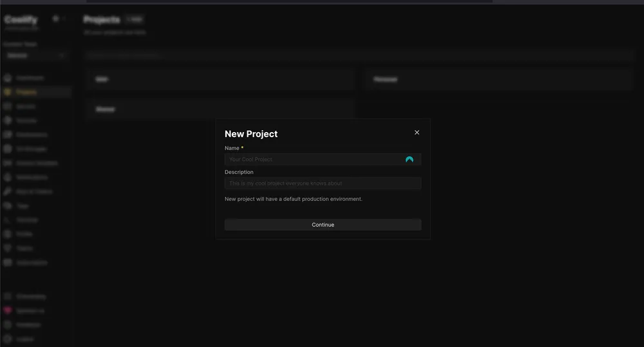Image resolution: width=644 pixels, height=347 pixels.
Task: Focus the Description text field
Action: click(323, 183)
